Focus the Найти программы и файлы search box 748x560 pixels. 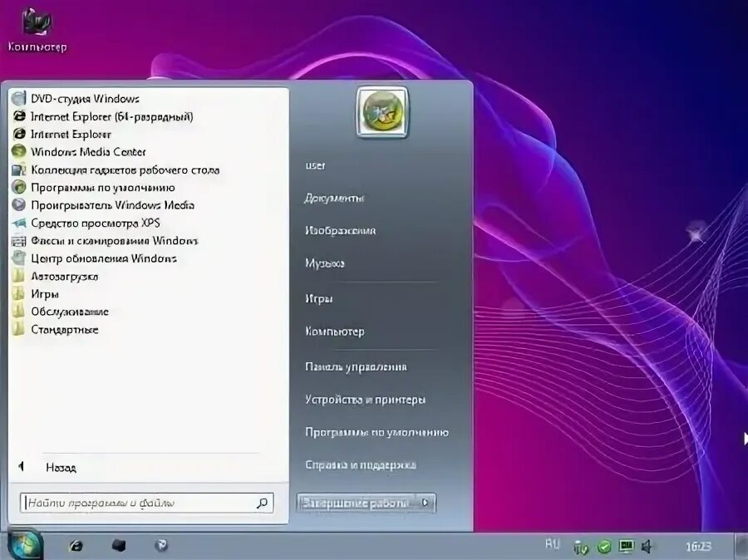[x=147, y=503]
